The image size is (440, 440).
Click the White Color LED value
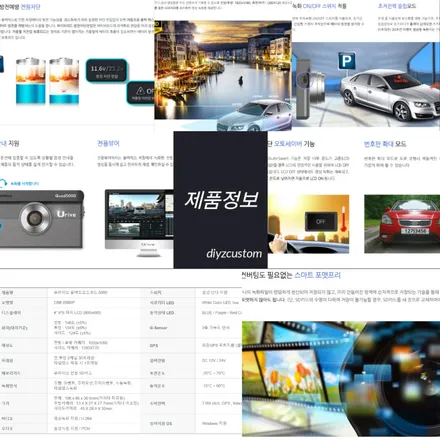pos(221,303)
